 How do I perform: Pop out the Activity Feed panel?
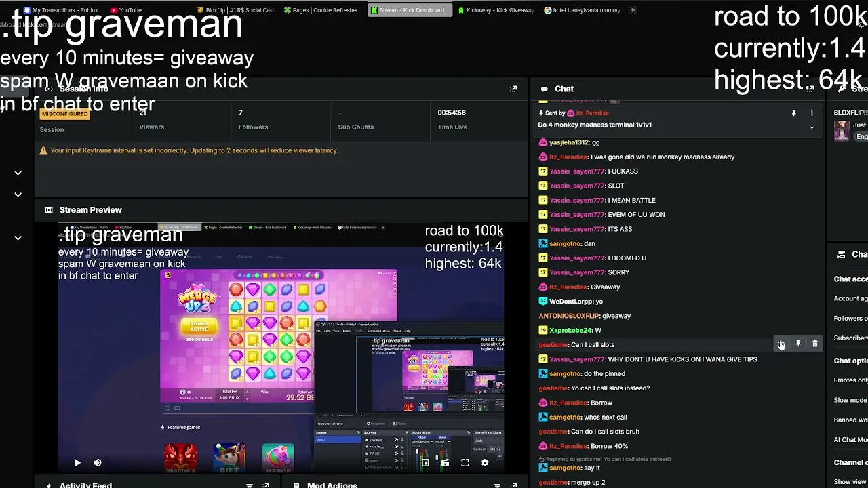pyautogui.click(x=266, y=485)
